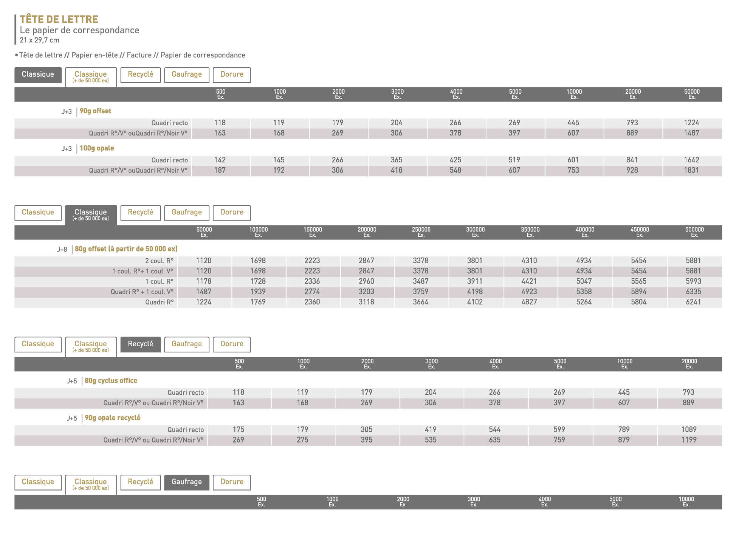This screenshot has height=534, width=756.
Task: Click price 6335 in Quadri R° + 1 coul. V° row
Action: [693, 292]
